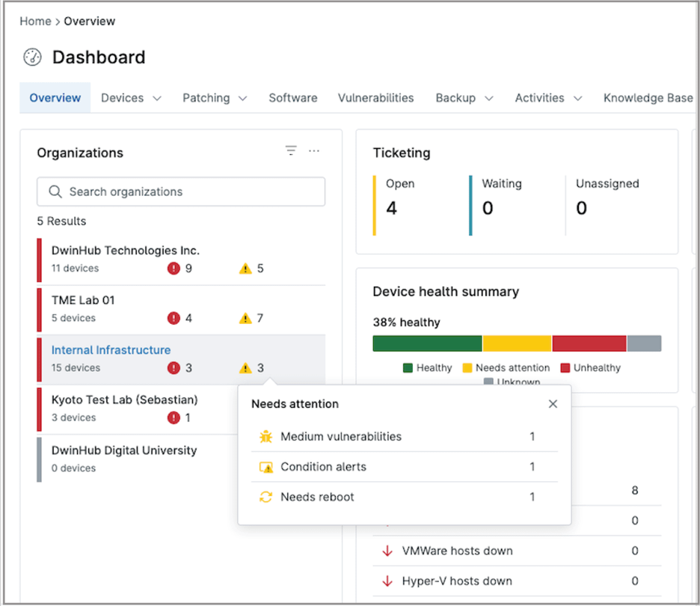Screen dimensions: 700x606
Task: Switch to the Vulnerabilities tab
Action: pyautogui.click(x=376, y=98)
